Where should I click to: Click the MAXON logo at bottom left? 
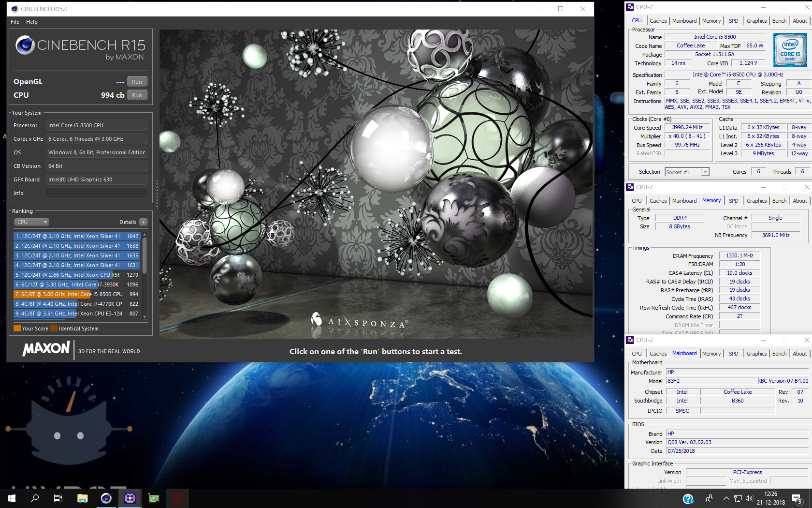46,349
